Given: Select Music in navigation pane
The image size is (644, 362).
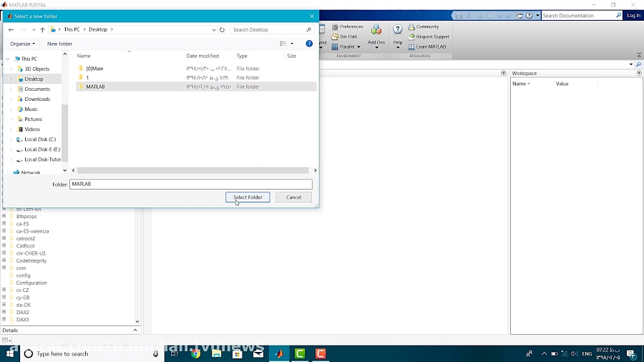Looking at the screenshot, I should tap(31, 109).
